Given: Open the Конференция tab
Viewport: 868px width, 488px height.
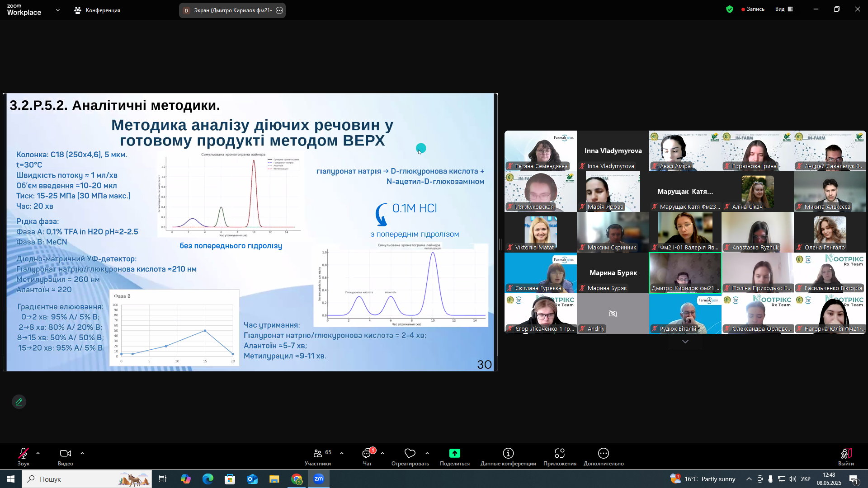Looking at the screenshot, I should 97,10.
